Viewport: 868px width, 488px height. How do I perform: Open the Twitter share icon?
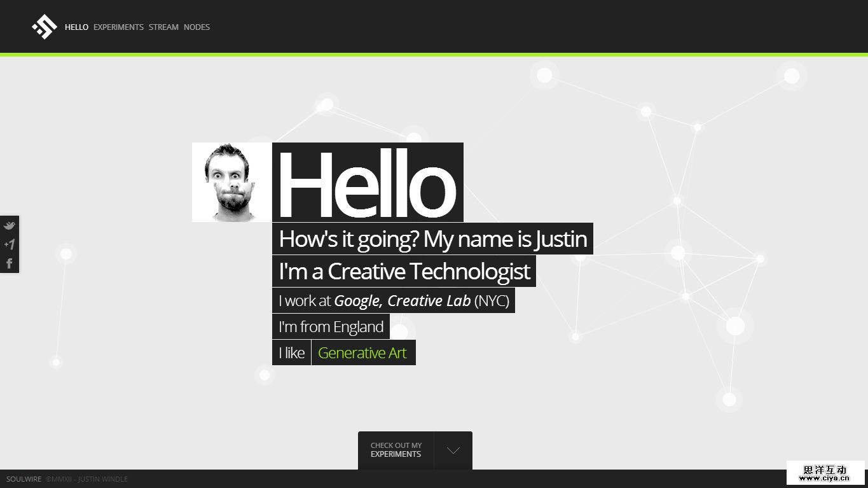tap(9, 225)
